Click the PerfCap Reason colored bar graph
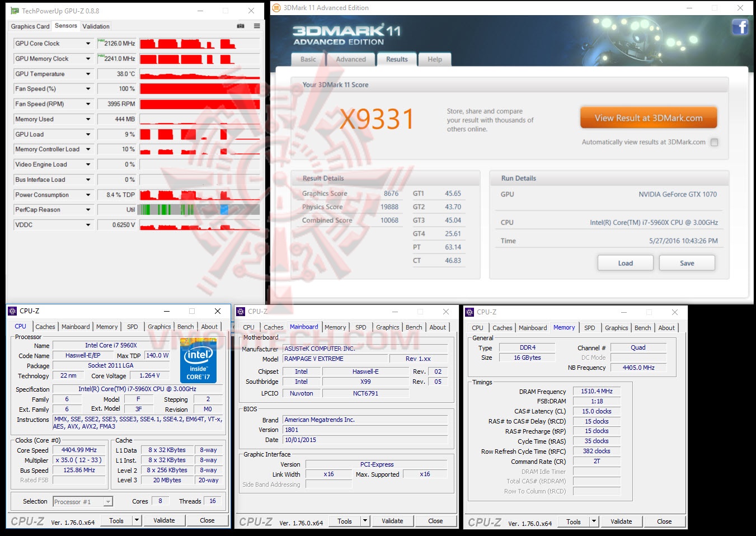This screenshot has width=756, height=536. [x=200, y=210]
